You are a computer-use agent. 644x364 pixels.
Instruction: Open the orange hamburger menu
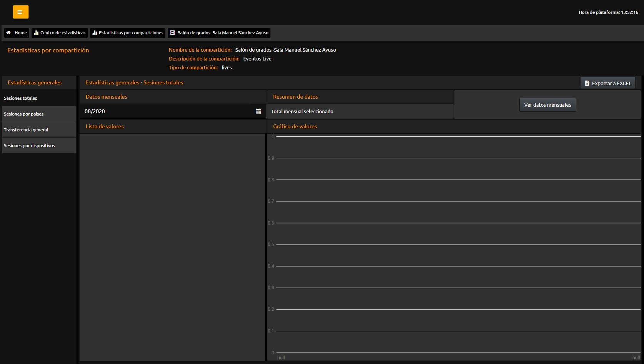pyautogui.click(x=20, y=12)
